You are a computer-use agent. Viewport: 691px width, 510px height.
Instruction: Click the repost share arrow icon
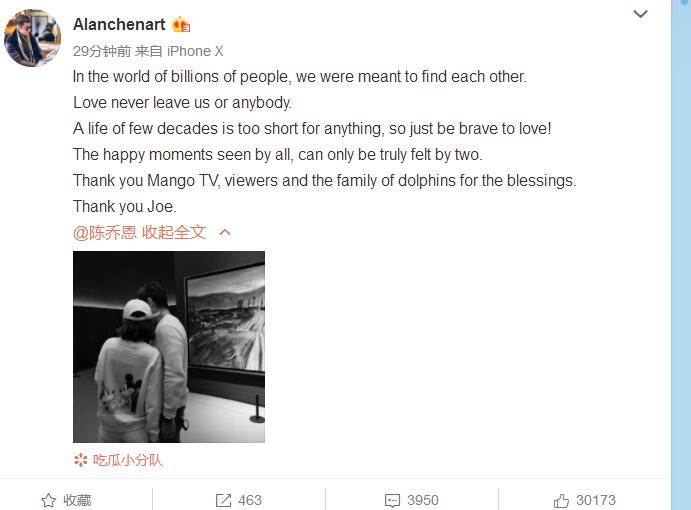(x=223, y=500)
